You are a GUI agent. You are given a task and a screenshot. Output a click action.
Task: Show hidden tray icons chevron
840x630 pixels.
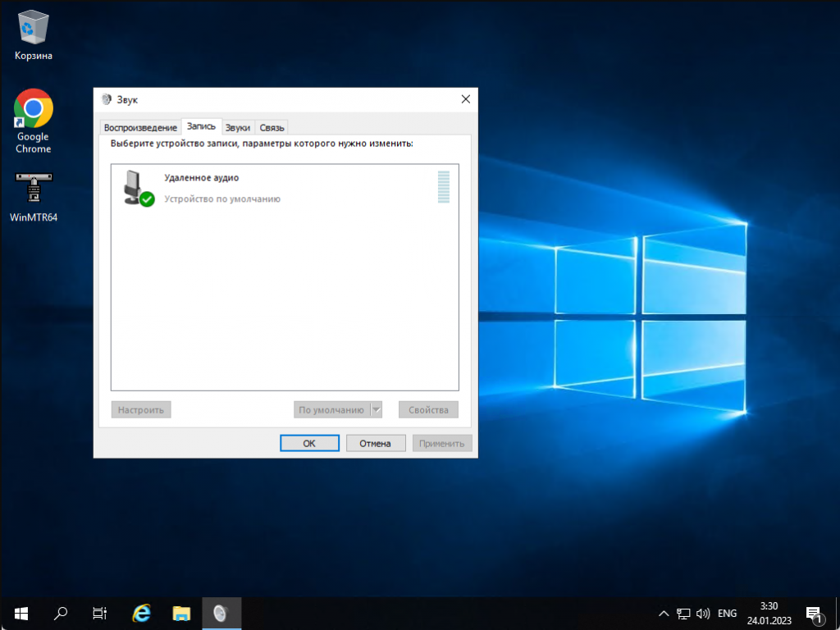[664, 613]
